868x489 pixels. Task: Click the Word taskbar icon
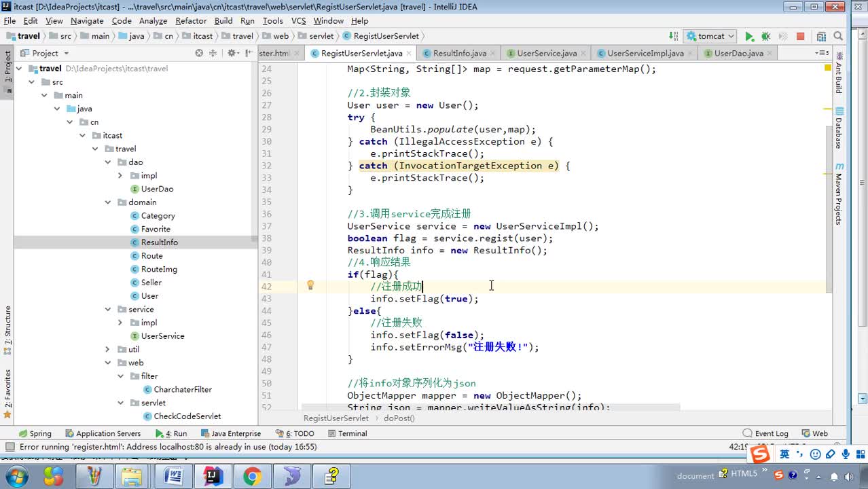[x=174, y=476]
